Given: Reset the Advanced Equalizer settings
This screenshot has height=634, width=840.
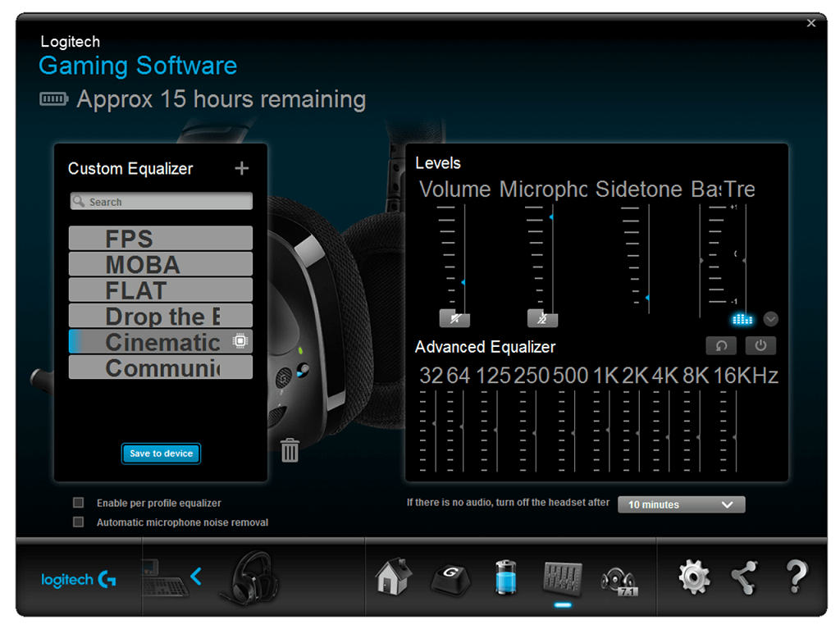Looking at the screenshot, I should coord(721,345).
